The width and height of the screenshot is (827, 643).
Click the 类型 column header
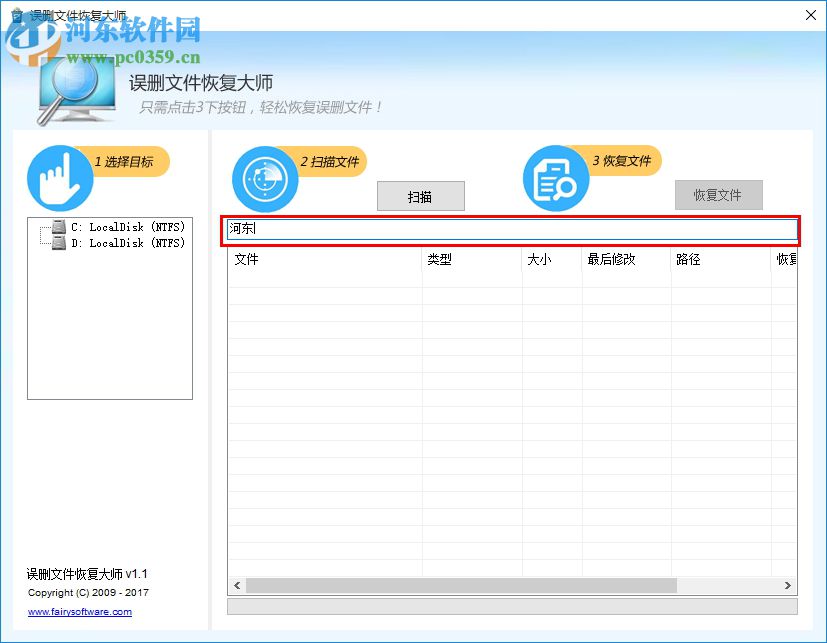click(x=439, y=260)
